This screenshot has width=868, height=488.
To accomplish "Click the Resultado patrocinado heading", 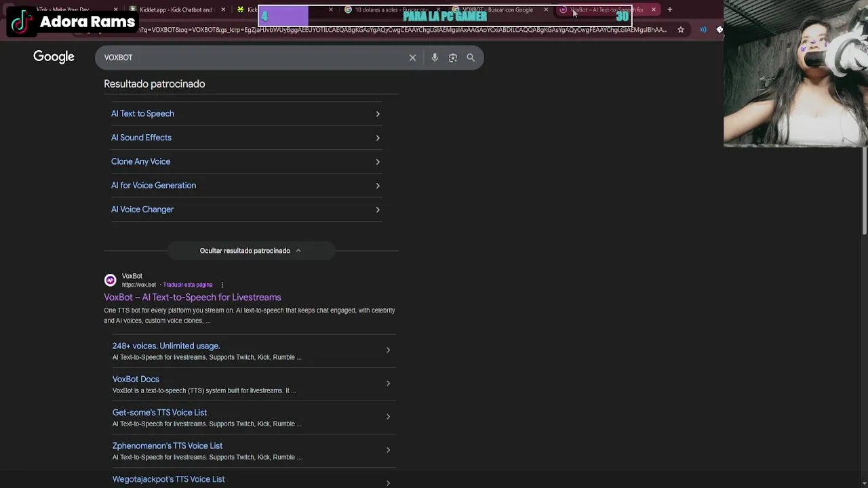I will pos(154,84).
